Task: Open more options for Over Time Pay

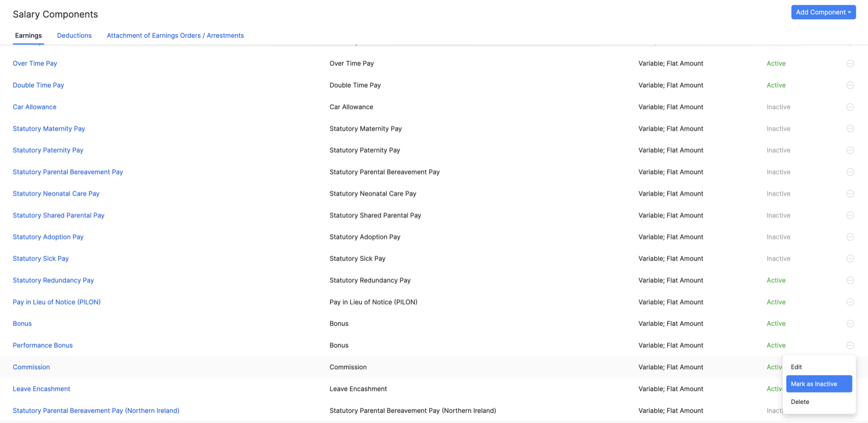Action: click(x=850, y=64)
